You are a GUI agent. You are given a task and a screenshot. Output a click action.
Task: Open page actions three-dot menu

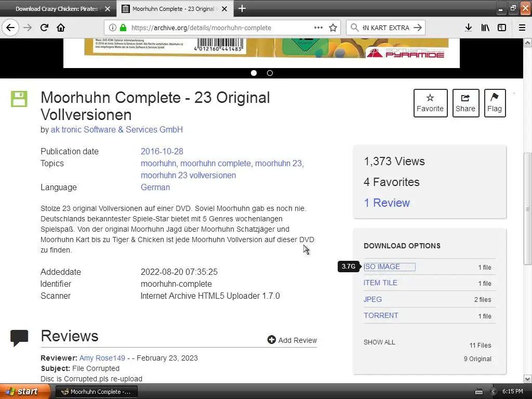point(318,28)
